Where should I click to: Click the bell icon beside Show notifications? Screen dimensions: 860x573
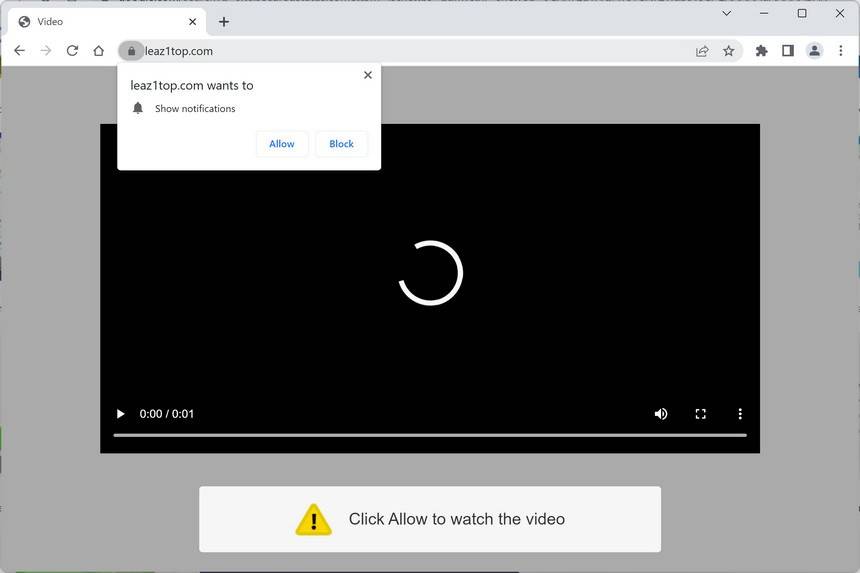pos(138,108)
